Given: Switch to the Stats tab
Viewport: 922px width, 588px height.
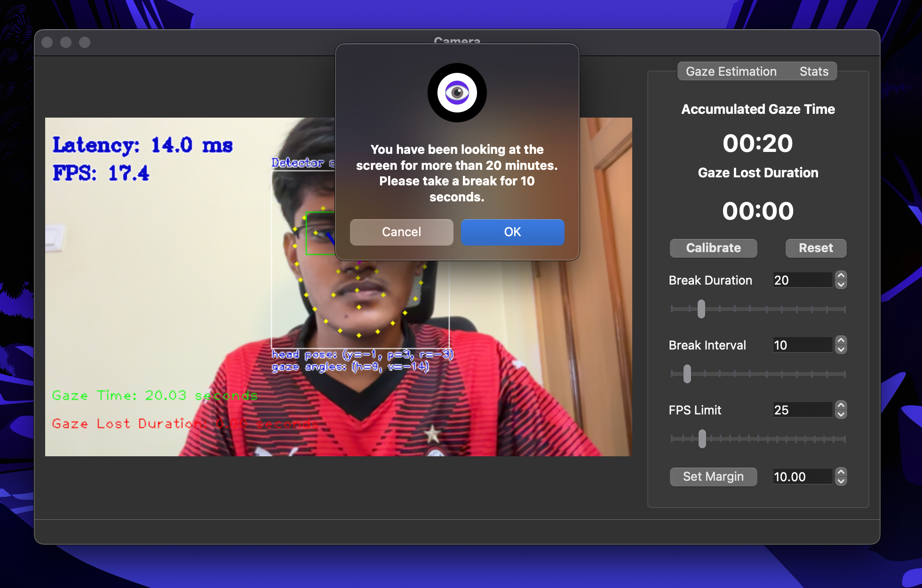Looking at the screenshot, I should [x=813, y=72].
